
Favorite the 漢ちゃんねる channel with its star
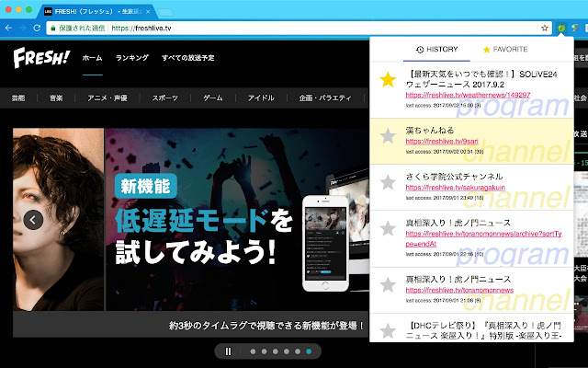pos(388,137)
